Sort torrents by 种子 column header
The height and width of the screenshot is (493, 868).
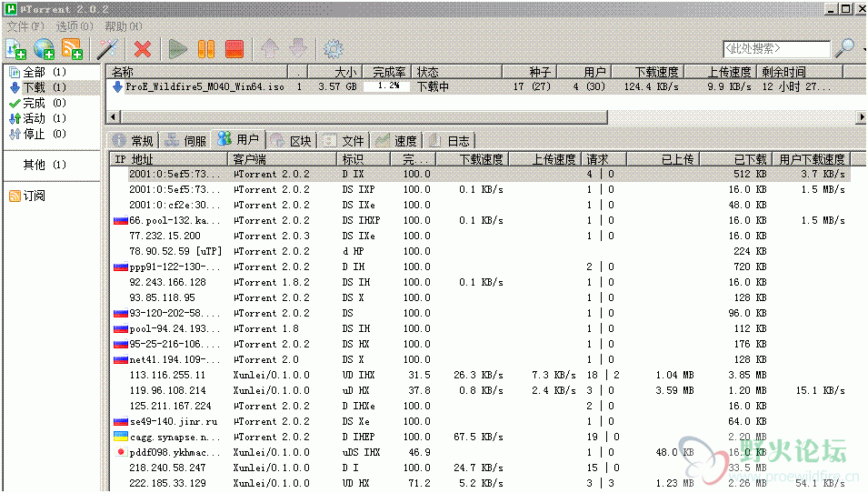[x=529, y=72]
